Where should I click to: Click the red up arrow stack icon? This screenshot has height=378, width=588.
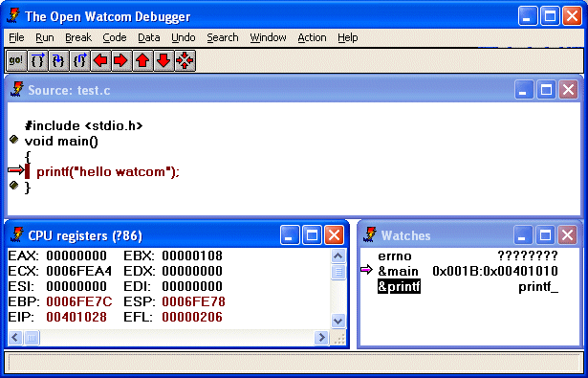pos(142,60)
